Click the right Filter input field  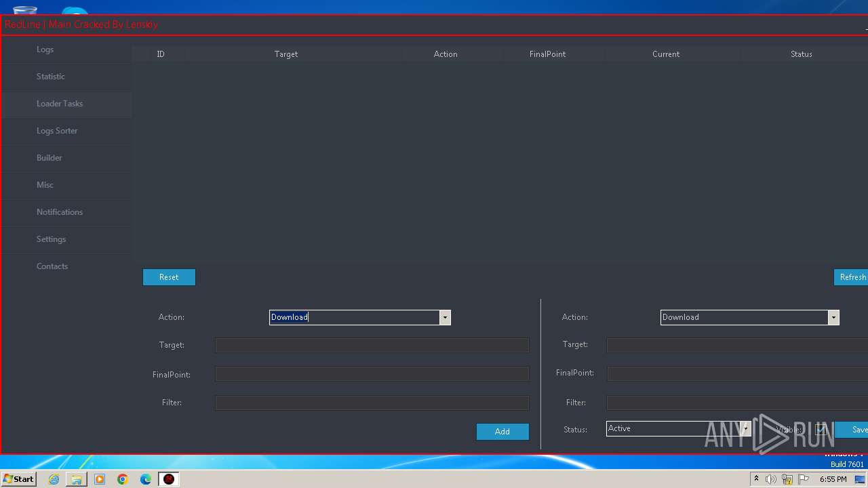pos(737,403)
